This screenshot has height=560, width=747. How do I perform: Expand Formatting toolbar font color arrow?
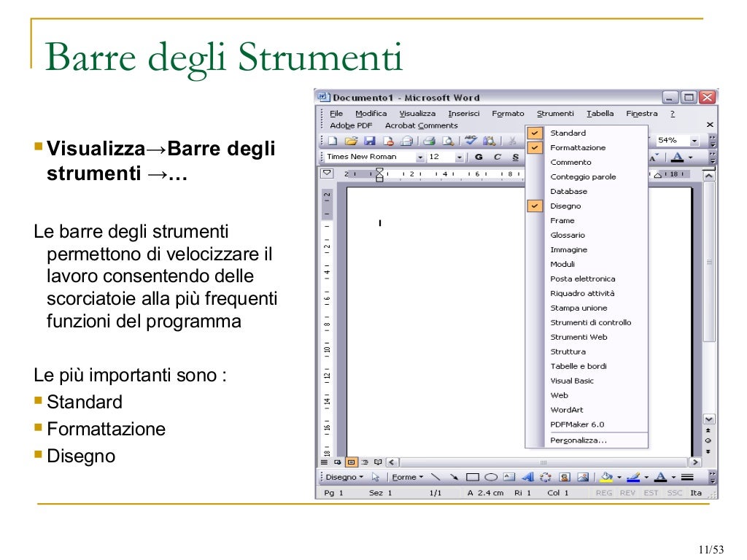(690, 157)
